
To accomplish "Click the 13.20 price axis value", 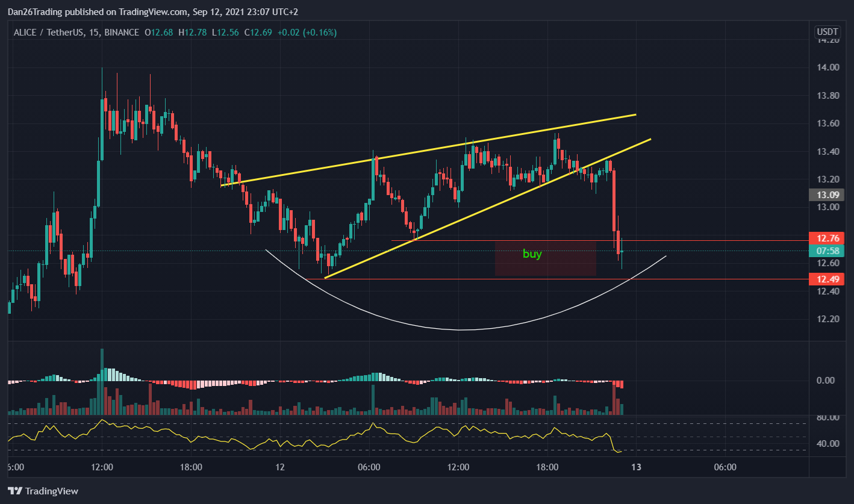I will click(x=828, y=179).
